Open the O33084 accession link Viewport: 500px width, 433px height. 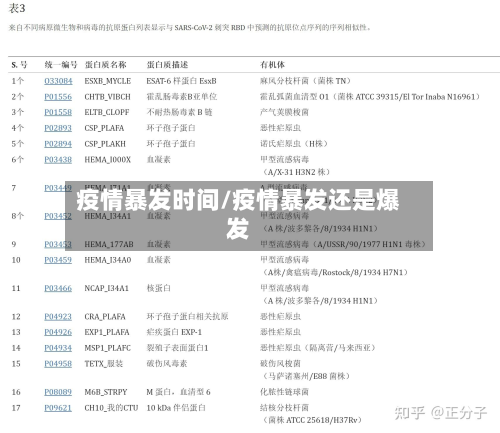[x=58, y=81]
